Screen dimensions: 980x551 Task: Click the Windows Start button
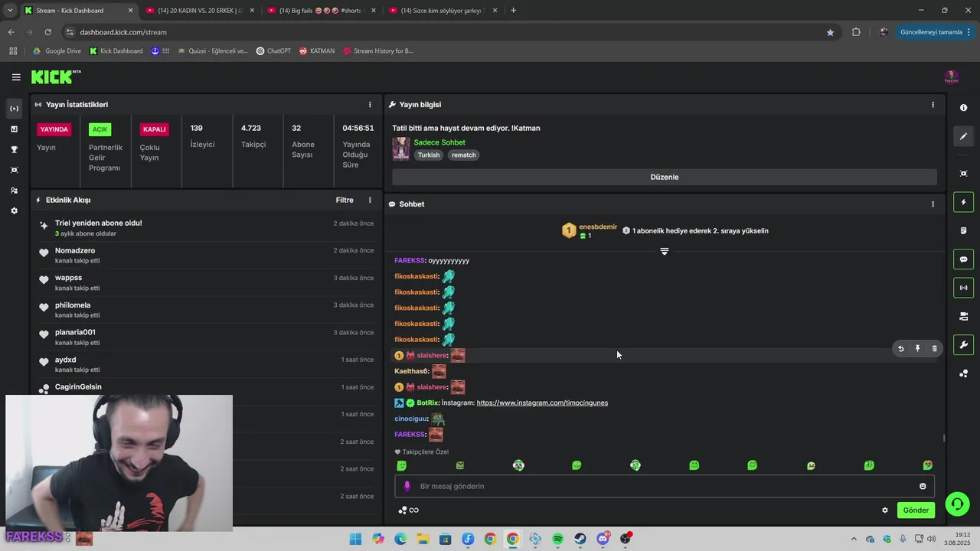point(355,539)
